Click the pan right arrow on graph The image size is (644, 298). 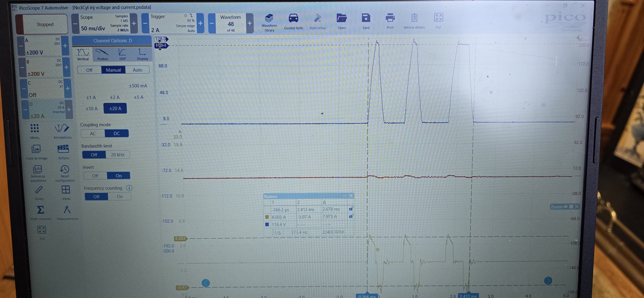point(548,281)
